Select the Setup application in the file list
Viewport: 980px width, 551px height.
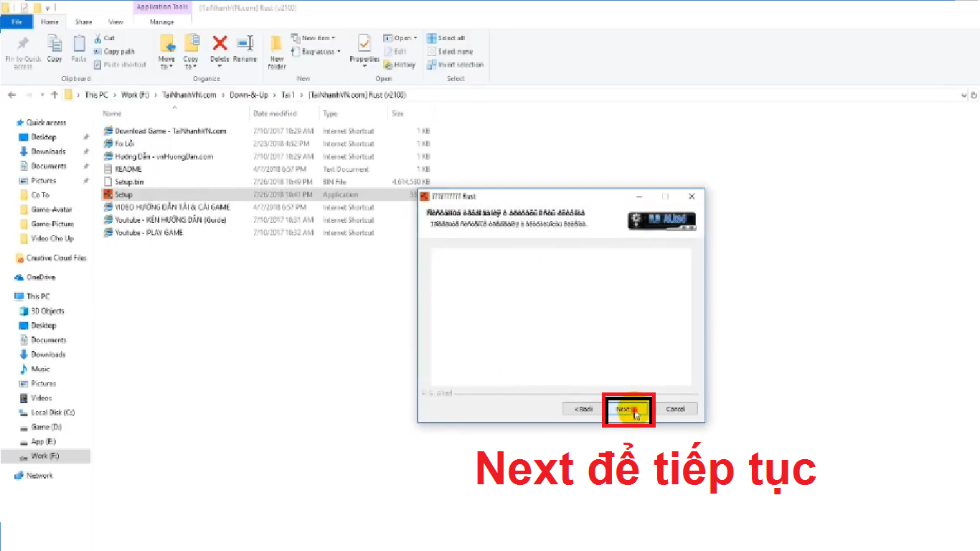tap(123, 194)
